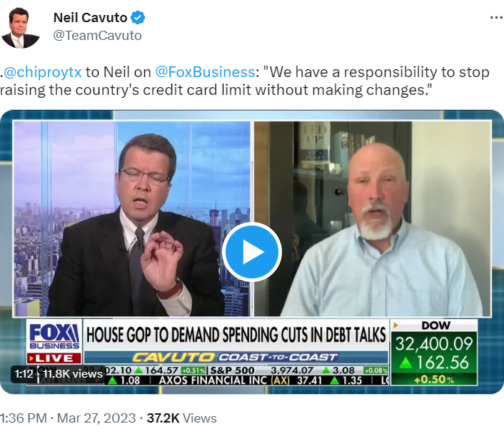Open the @chiproytx mention link
The width and height of the screenshot is (504, 434).
42,72
